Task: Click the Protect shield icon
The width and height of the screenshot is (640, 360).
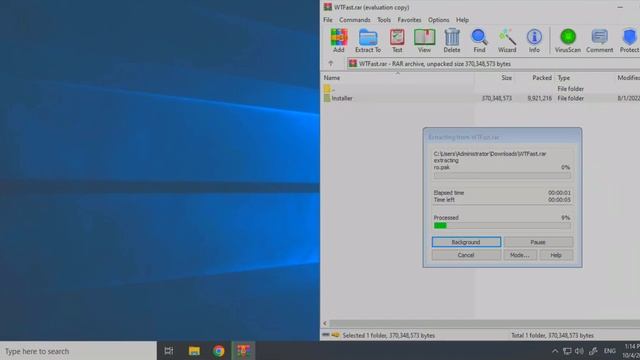Action: (629, 40)
